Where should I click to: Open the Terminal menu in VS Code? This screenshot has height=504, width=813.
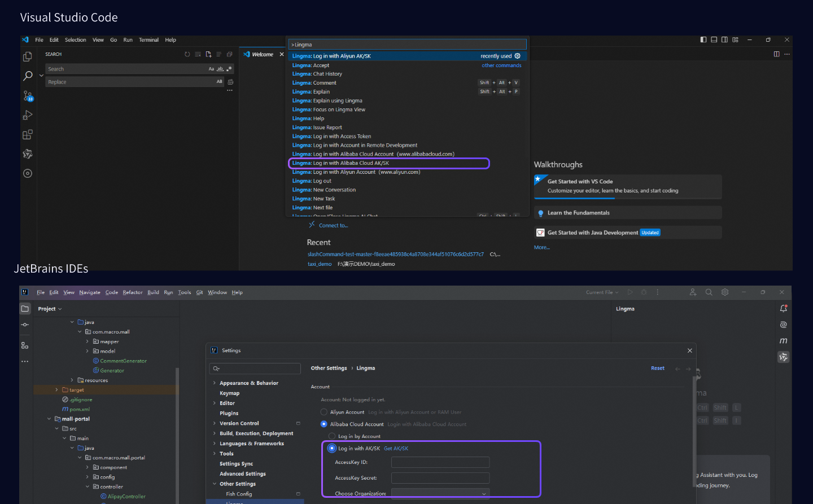tap(148, 40)
